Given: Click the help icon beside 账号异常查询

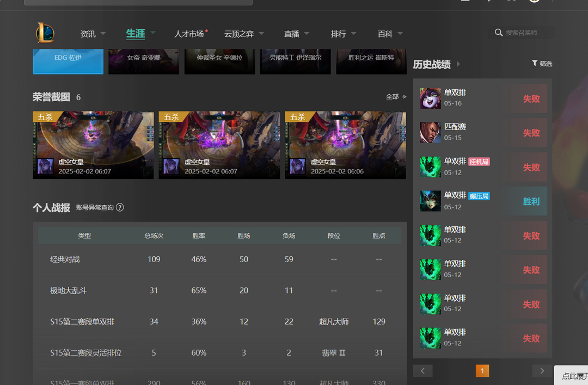Looking at the screenshot, I should point(120,208).
